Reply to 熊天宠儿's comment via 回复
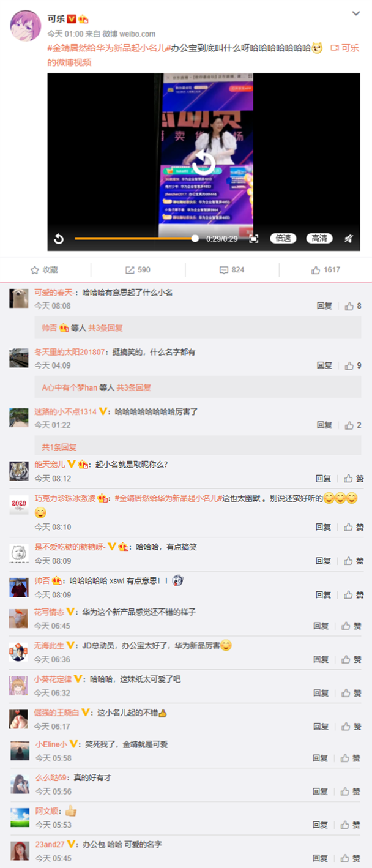Image resolution: width=372 pixels, height=868 pixels. [323, 479]
